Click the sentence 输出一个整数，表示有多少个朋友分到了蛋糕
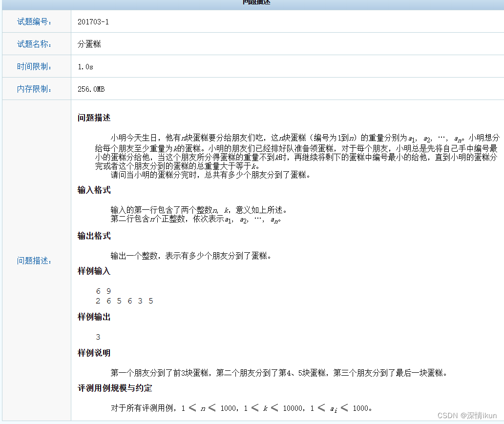 click(191, 256)
